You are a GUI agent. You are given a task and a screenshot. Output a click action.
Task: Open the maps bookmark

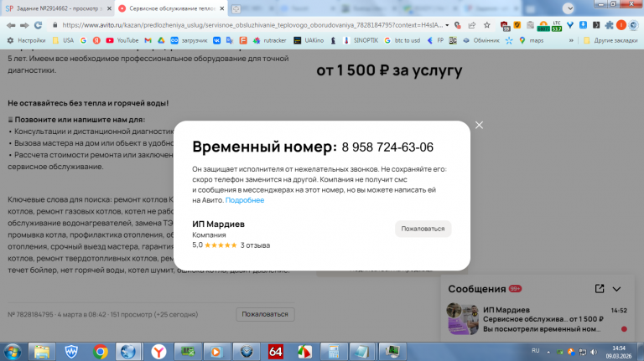pyautogui.click(x=531, y=40)
